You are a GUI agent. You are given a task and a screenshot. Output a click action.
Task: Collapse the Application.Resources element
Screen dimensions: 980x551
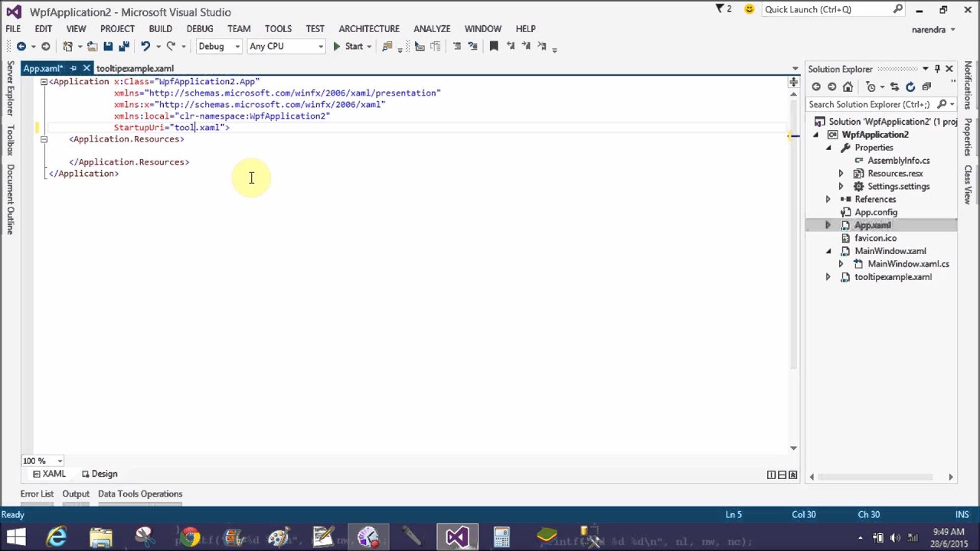44,139
